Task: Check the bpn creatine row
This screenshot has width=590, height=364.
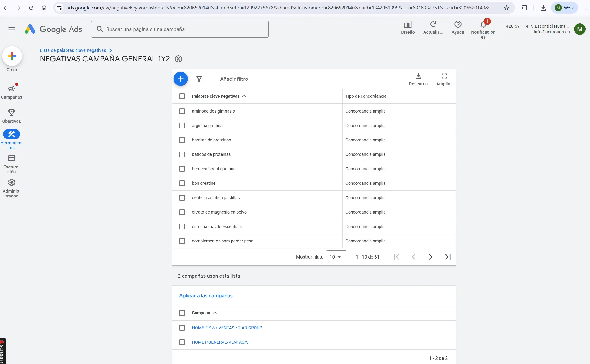Action: click(182, 184)
